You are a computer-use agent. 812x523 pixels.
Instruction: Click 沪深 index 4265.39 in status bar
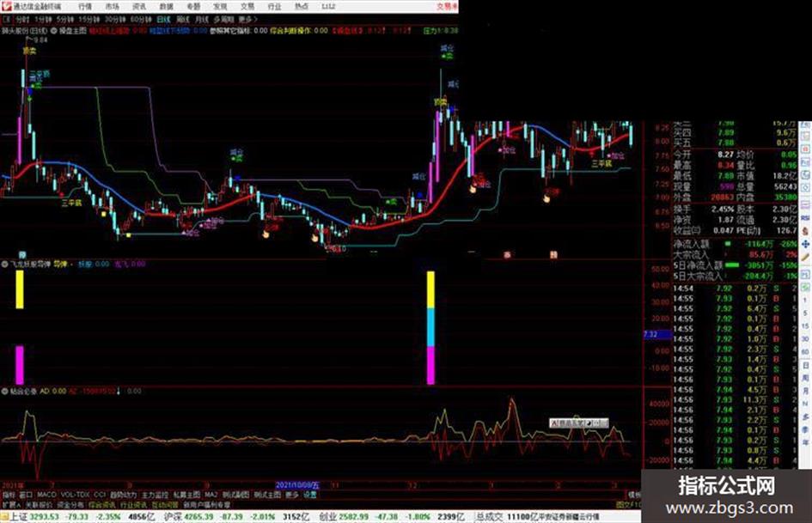coord(188,517)
